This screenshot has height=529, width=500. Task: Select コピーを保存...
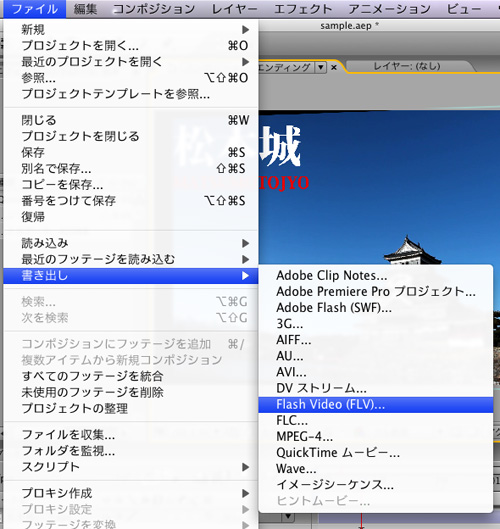(131, 185)
